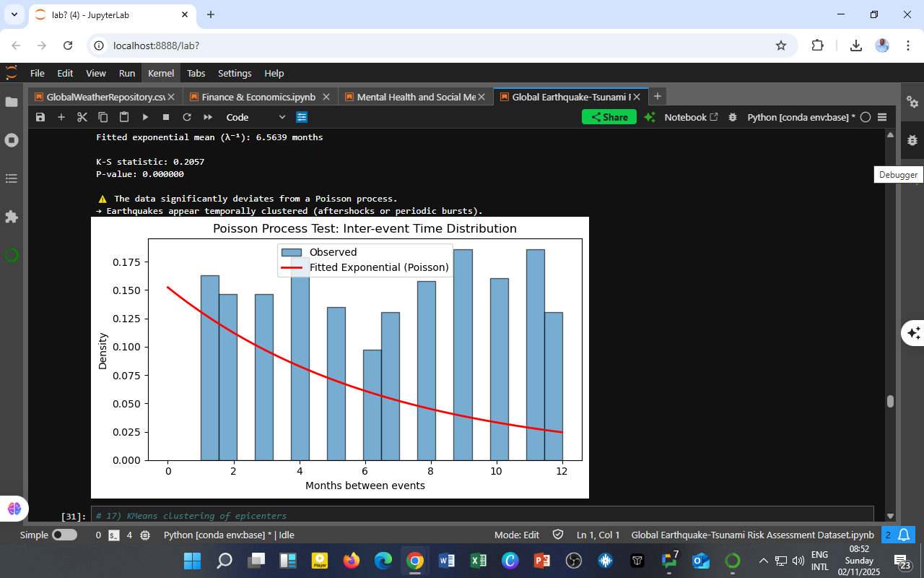924x578 pixels.
Task: Select the Python conda env:base kernel picker
Action: pyautogui.click(x=801, y=117)
